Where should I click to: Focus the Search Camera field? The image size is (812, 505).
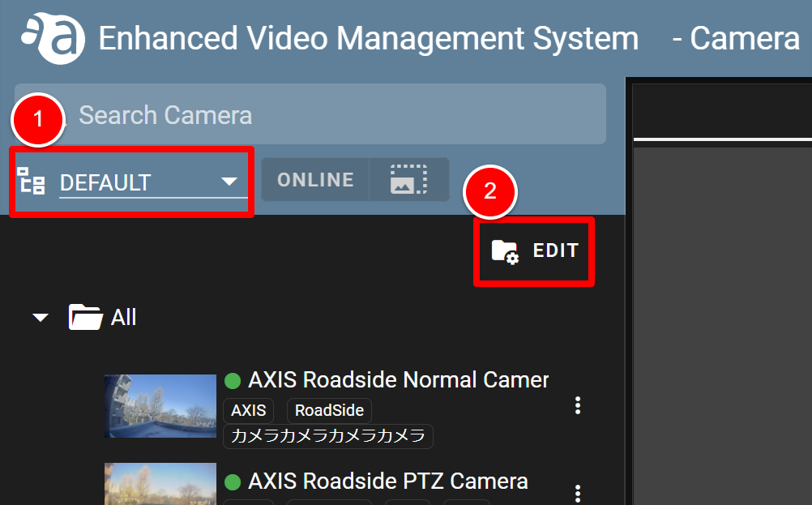(x=310, y=114)
